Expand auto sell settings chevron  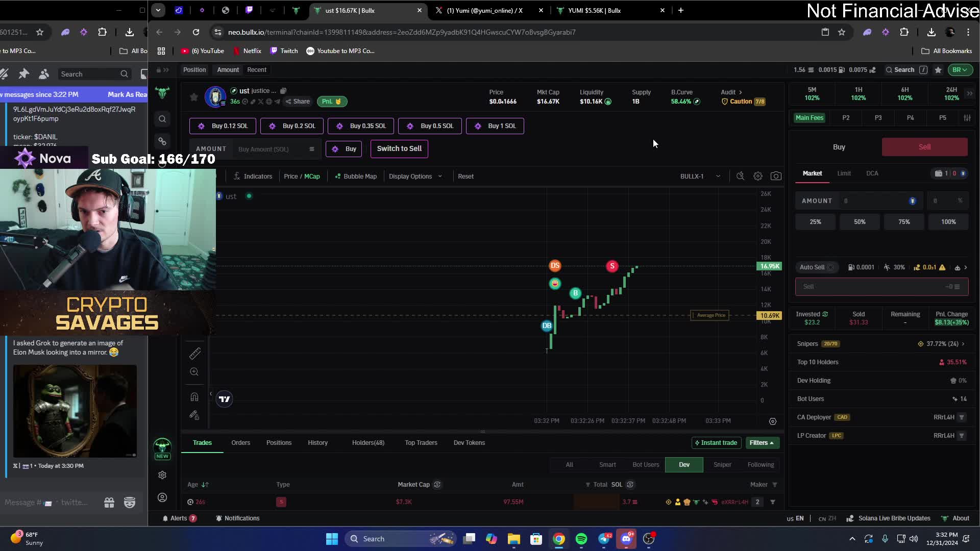[965, 267]
